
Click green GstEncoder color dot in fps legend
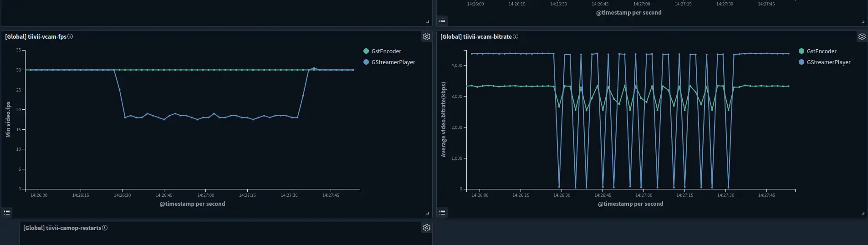366,51
